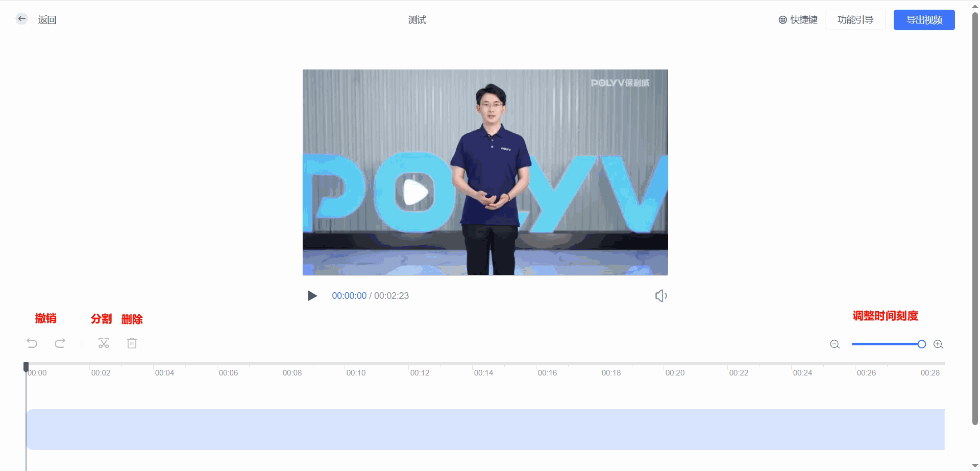Click the playhead marker at 00:00
Image resolution: width=980 pixels, height=471 pixels.
tap(26, 367)
